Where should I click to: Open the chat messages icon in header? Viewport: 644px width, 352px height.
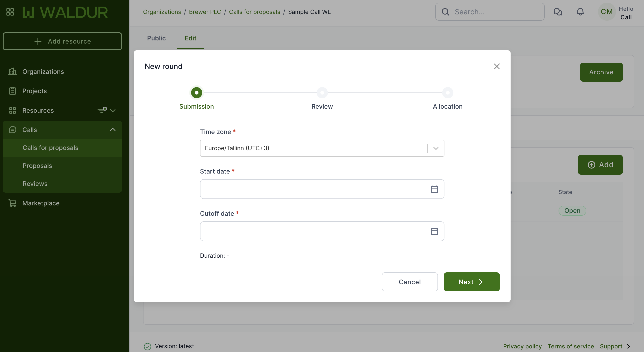557,12
